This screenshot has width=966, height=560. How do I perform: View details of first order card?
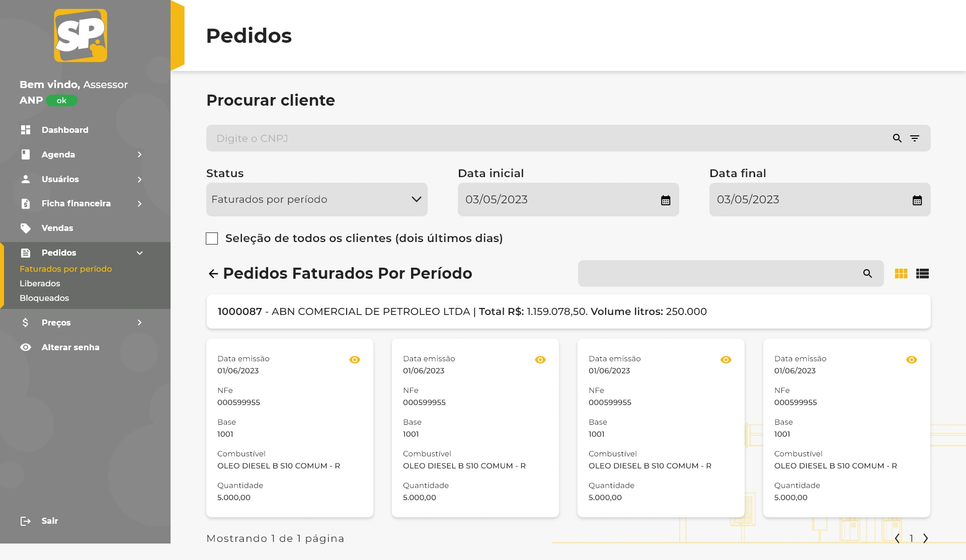[x=355, y=360]
